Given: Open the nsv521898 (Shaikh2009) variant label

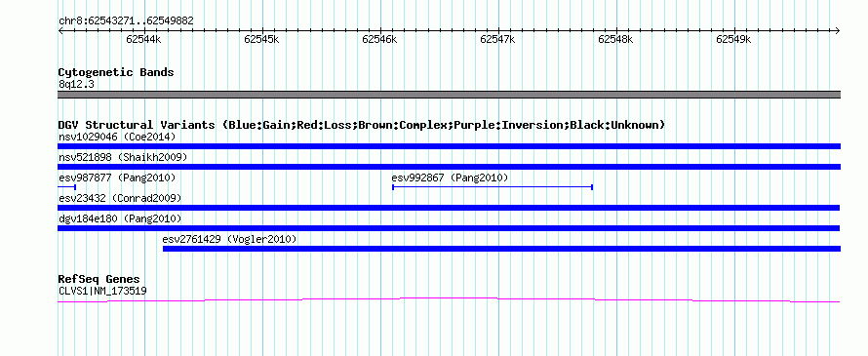Looking at the screenshot, I should point(123,157).
